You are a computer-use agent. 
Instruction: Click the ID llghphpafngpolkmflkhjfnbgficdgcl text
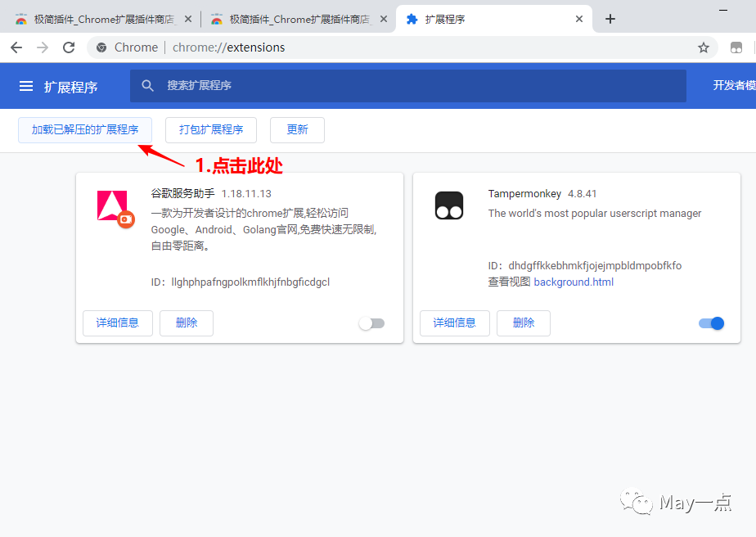point(240,282)
